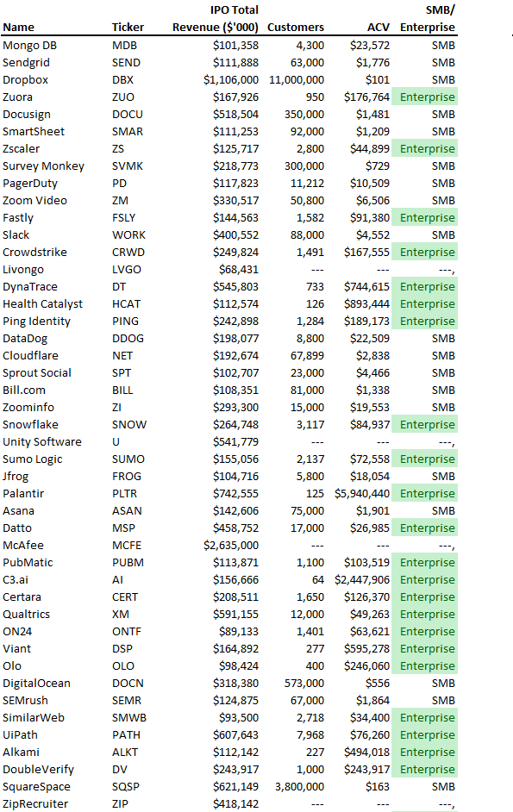Click Dropbox revenue $1,106,000 cell
513x812 pixels.
click(230, 80)
